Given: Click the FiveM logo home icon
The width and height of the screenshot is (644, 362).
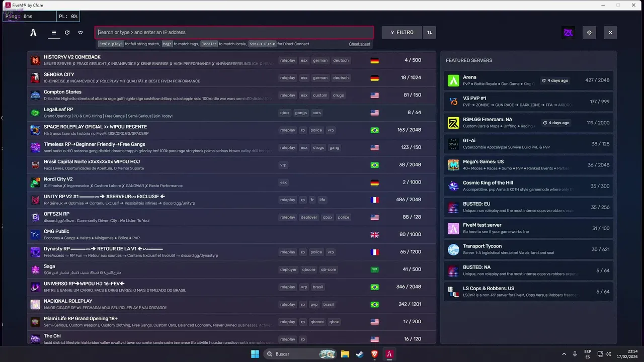Looking at the screenshot, I should (33, 33).
